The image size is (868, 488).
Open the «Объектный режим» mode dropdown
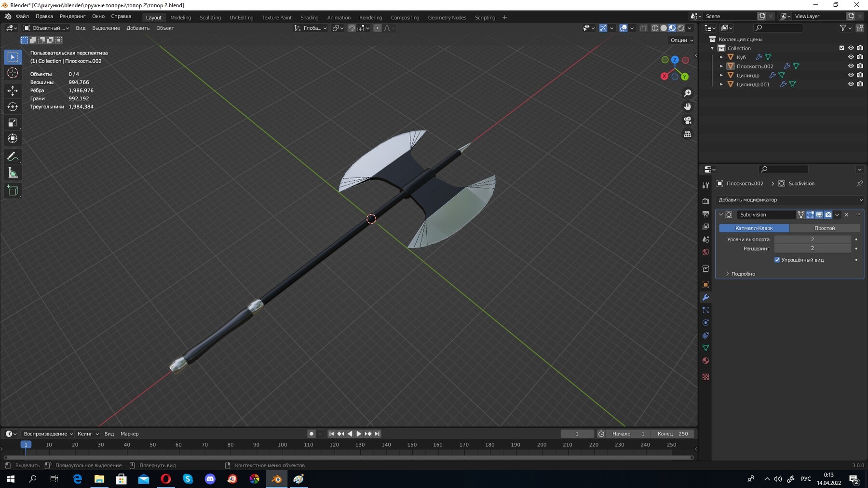click(46, 28)
